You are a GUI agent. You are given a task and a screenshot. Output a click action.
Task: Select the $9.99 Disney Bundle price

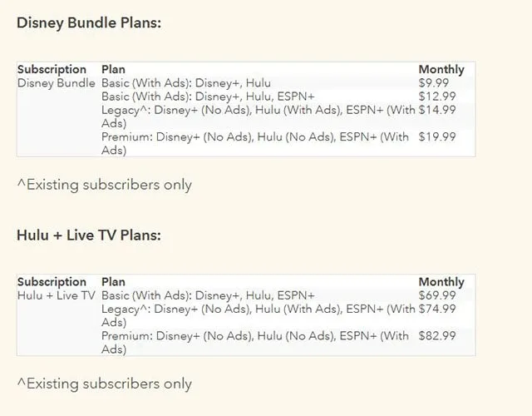point(434,83)
